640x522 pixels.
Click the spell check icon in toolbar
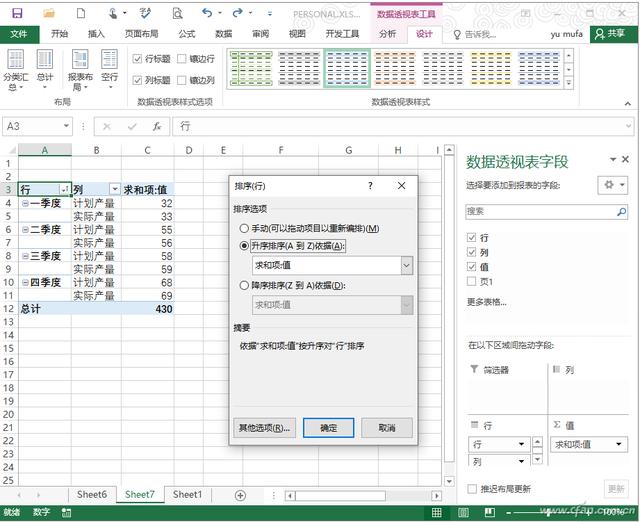click(145, 13)
